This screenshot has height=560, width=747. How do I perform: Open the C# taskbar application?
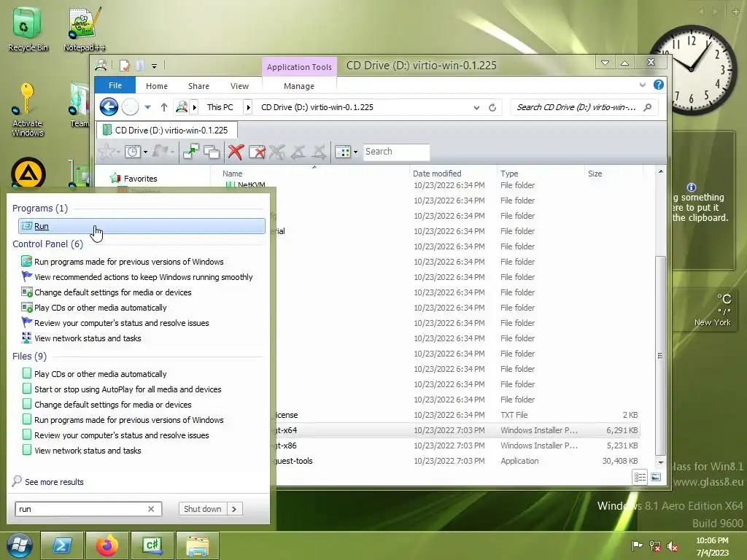click(x=152, y=545)
